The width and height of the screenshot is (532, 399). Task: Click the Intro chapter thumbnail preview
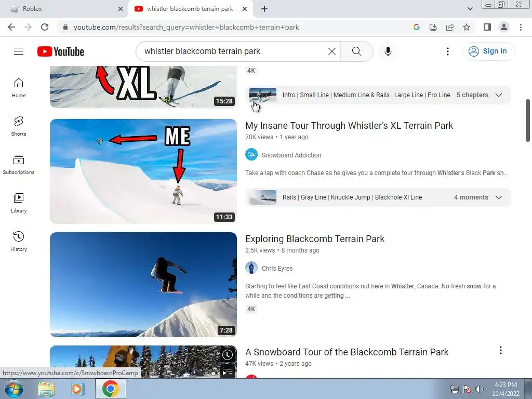tap(262, 95)
